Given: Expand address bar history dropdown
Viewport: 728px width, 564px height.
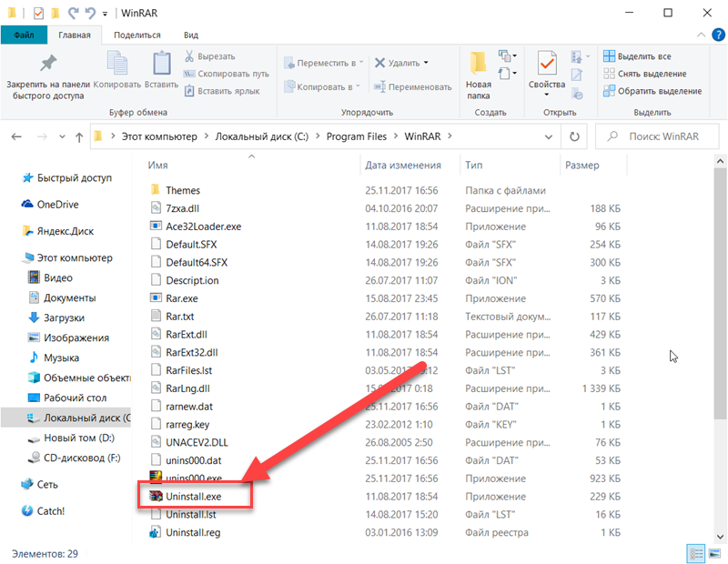Looking at the screenshot, I should click(549, 137).
